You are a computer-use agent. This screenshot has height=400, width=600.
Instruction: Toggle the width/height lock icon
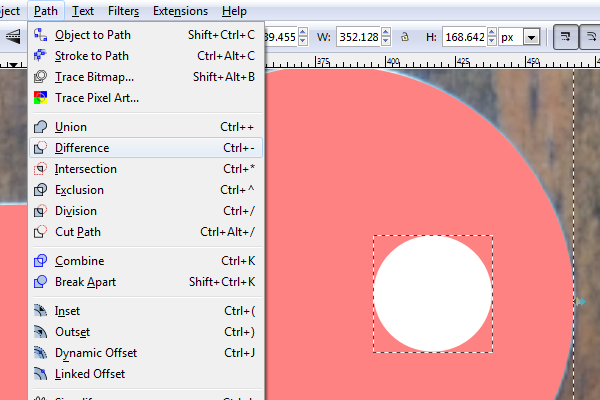[405, 37]
